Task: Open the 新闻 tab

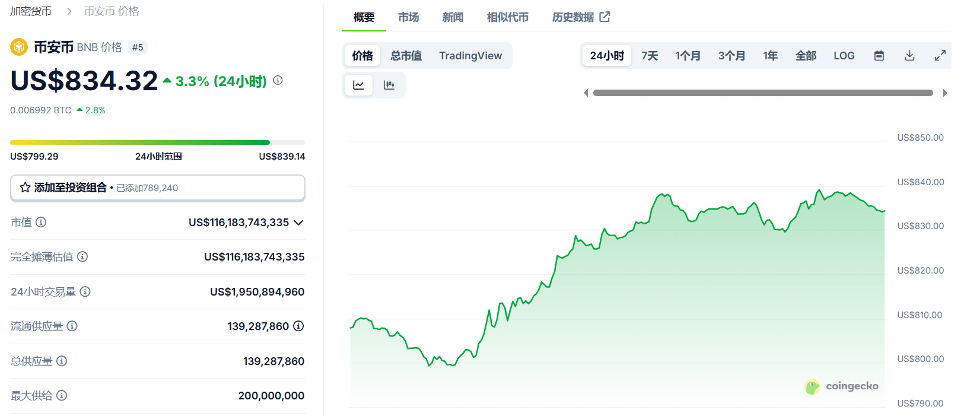Action: click(x=453, y=17)
